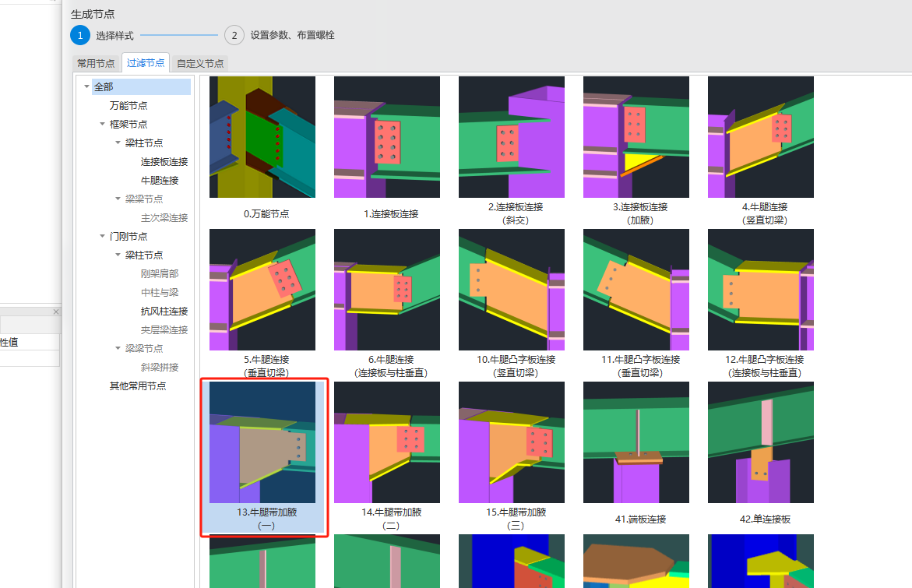Switch to the 常用节点 tab
Viewport: 912px width, 588px height.
point(96,63)
